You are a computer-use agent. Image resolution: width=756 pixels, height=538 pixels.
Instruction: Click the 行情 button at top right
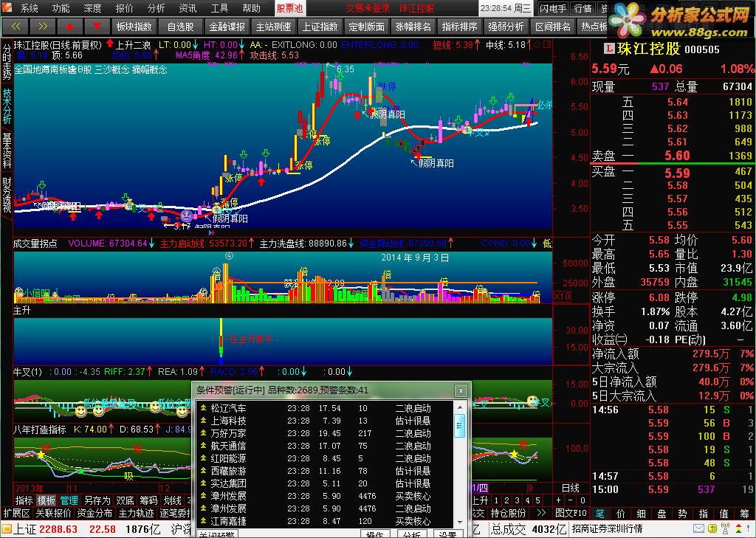point(583,8)
